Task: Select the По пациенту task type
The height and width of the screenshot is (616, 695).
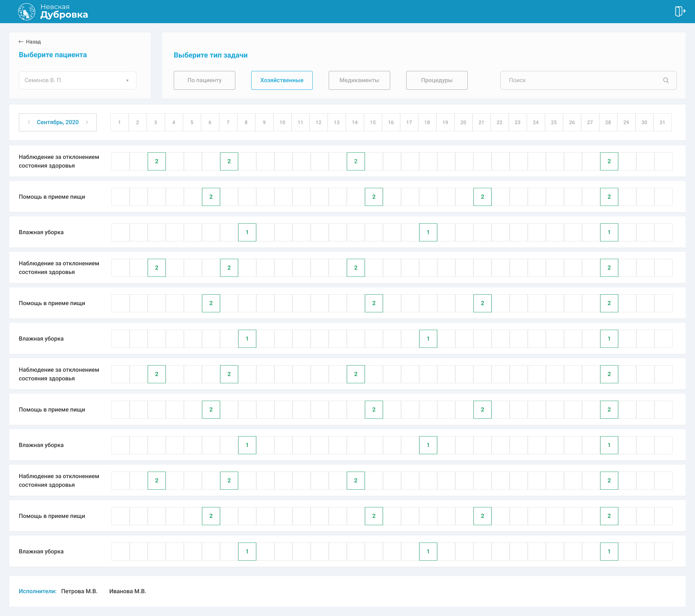Action: pos(205,80)
